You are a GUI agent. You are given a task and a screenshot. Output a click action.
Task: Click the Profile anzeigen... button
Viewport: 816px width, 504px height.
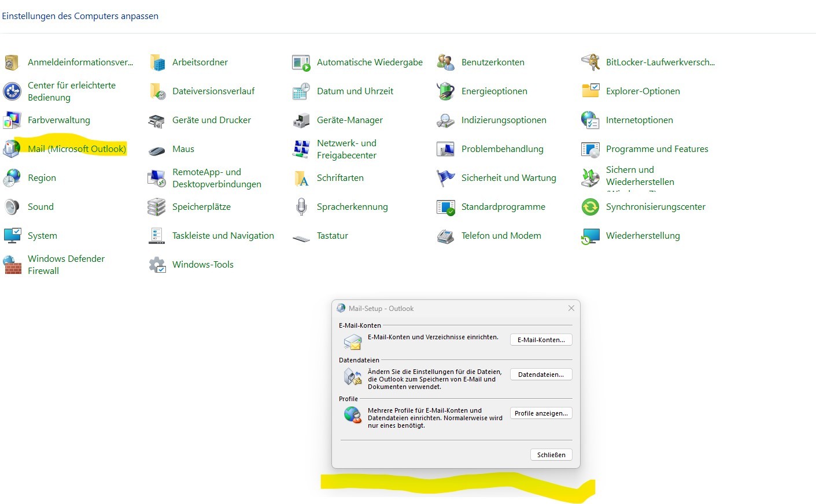point(541,413)
